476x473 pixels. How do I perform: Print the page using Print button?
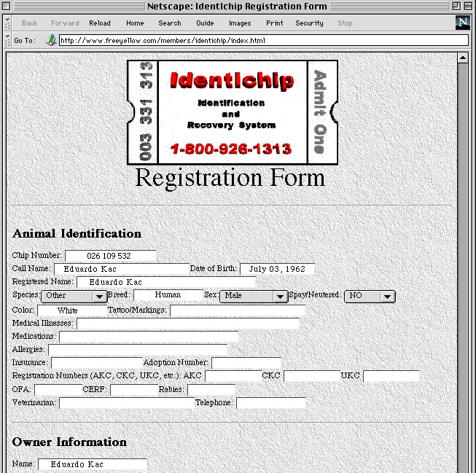pyautogui.click(x=274, y=23)
